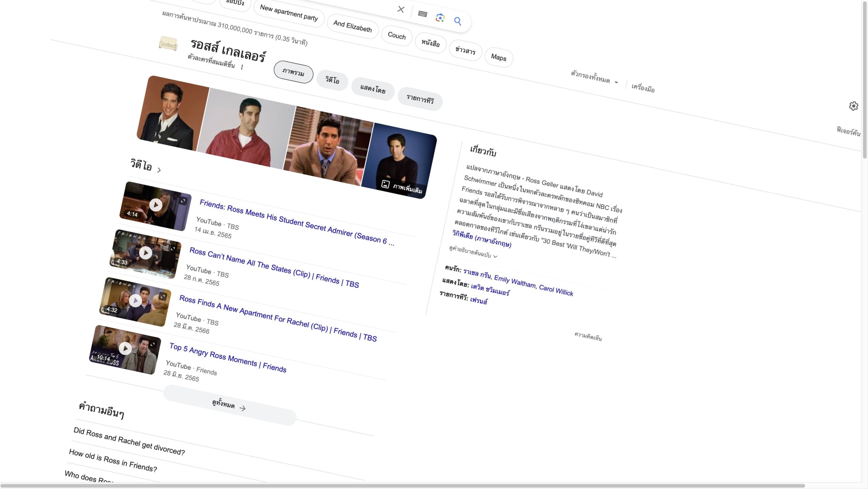Expand the วิดีโอ section chevron

tap(159, 170)
